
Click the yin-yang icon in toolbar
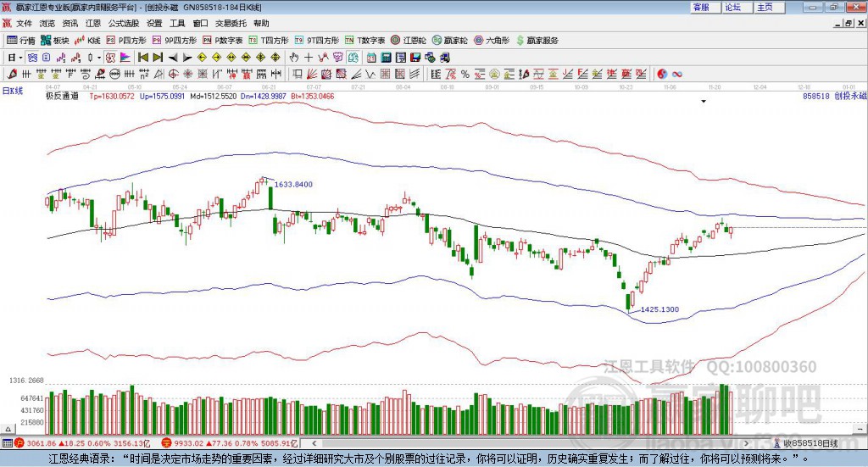pyautogui.click(x=662, y=74)
